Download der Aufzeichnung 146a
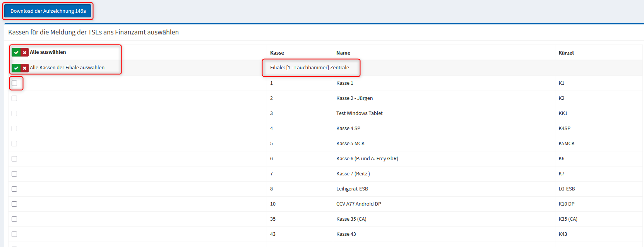Viewport: 644px width, 247px height. click(x=48, y=11)
